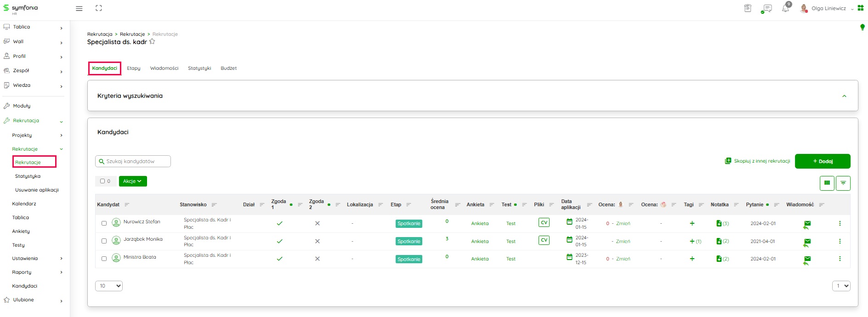Open CV file for Nurowicz Stefan
Image resolution: width=868 pixels, height=317 pixels.
point(544,223)
